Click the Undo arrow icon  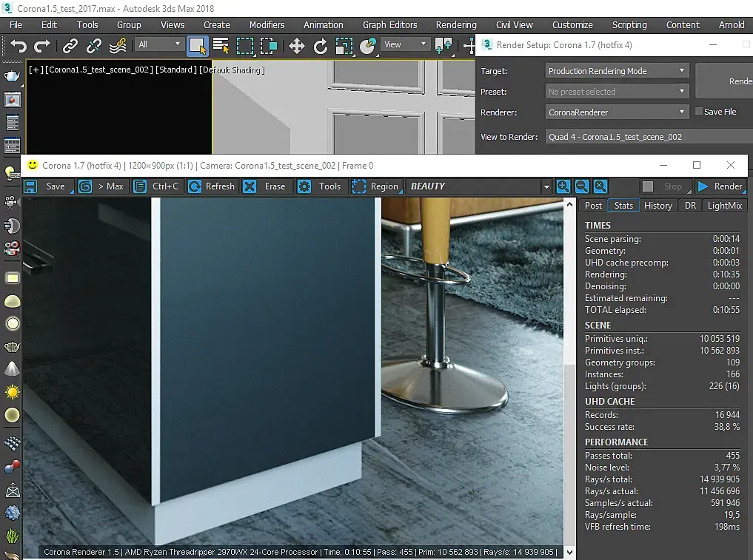tap(19, 46)
